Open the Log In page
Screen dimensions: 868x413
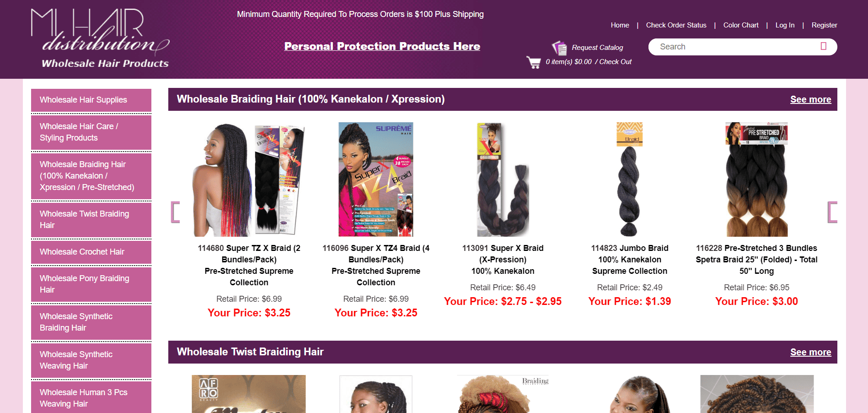tap(785, 25)
